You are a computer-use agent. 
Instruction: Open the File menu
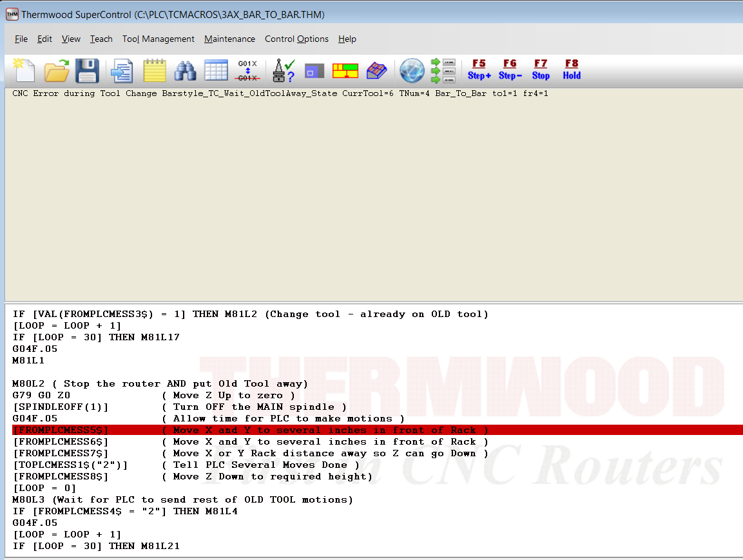point(21,39)
